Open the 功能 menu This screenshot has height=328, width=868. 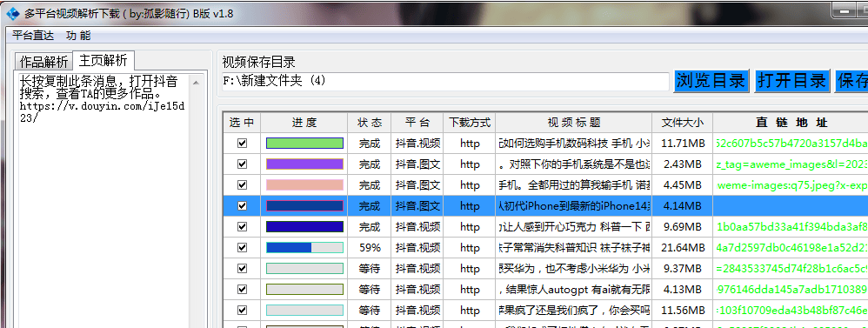[x=78, y=36]
